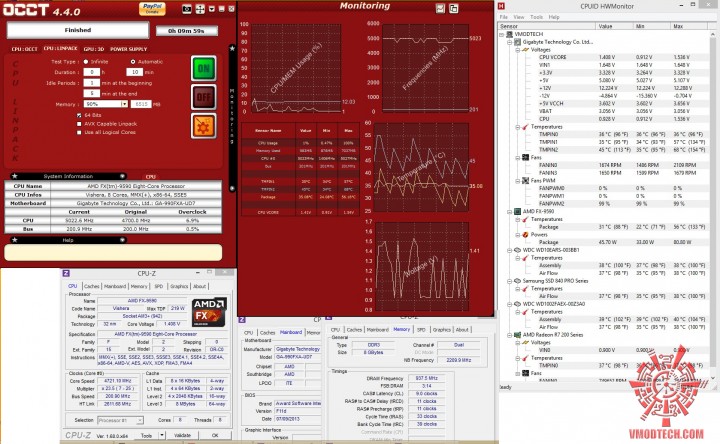Click the Duration hours input field
Screen dimensions: 720x444
tap(91, 72)
